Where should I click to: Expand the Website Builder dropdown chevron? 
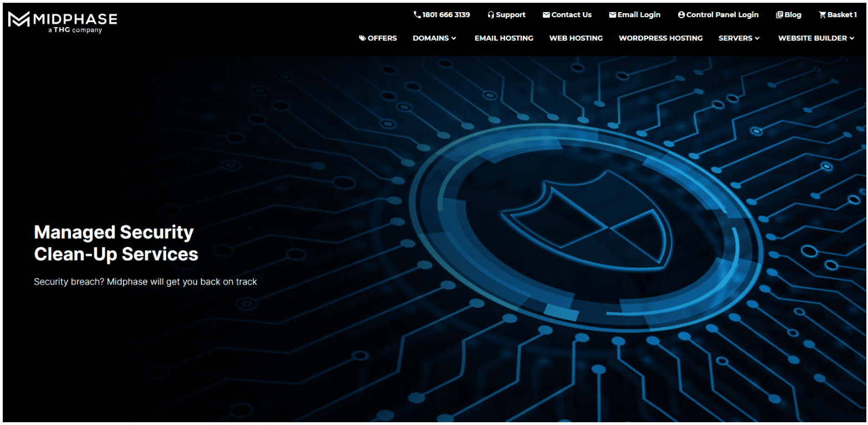(852, 38)
